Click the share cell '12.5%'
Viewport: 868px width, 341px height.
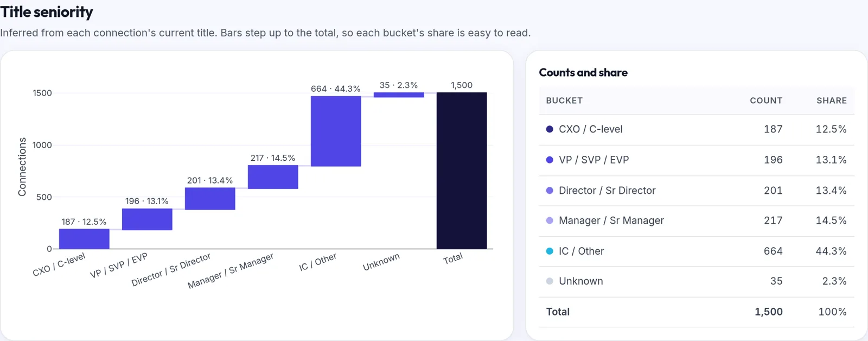831,129
